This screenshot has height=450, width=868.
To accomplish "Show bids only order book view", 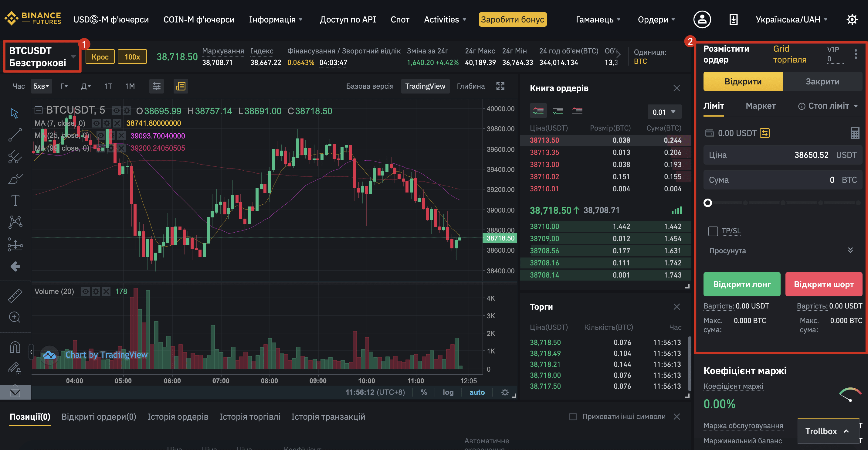I will pos(558,111).
